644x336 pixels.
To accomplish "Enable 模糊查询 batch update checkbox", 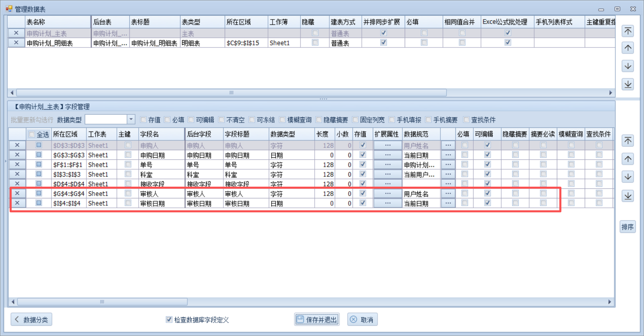I will 283,120.
